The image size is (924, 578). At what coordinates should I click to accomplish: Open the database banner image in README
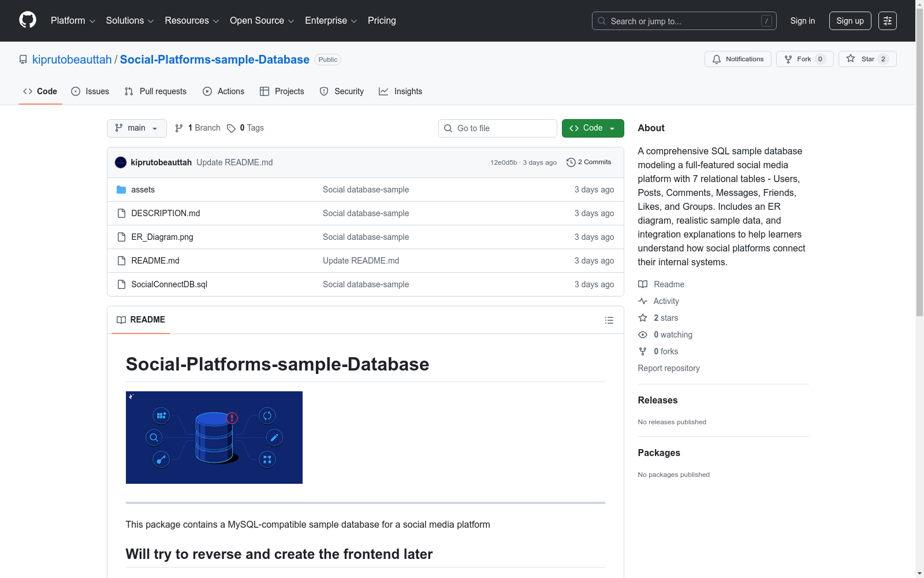pyautogui.click(x=214, y=438)
